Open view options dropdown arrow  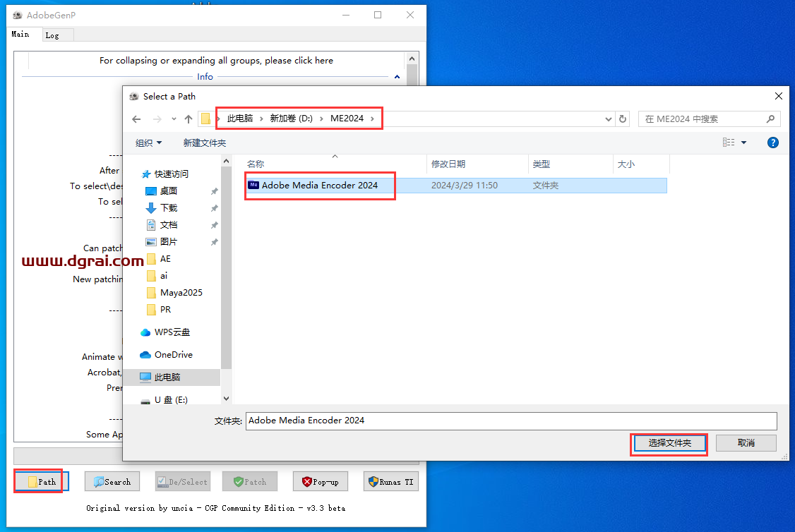pos(743,143)
